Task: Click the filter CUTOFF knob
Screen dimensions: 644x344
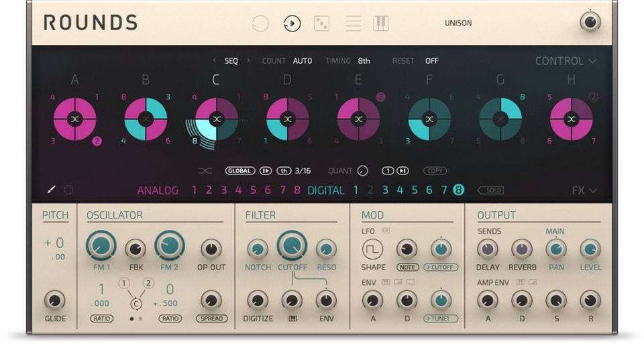Action: tap(291, 246)
